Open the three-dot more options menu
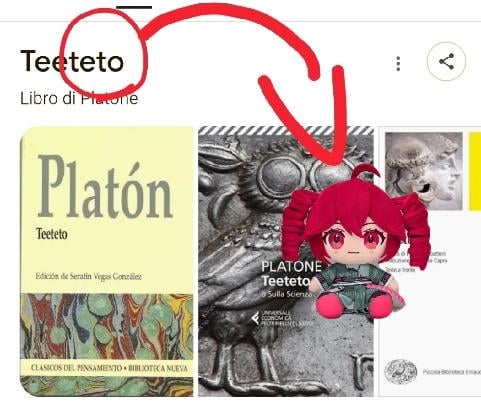This screenshot has width=481, height=407. 398,63
